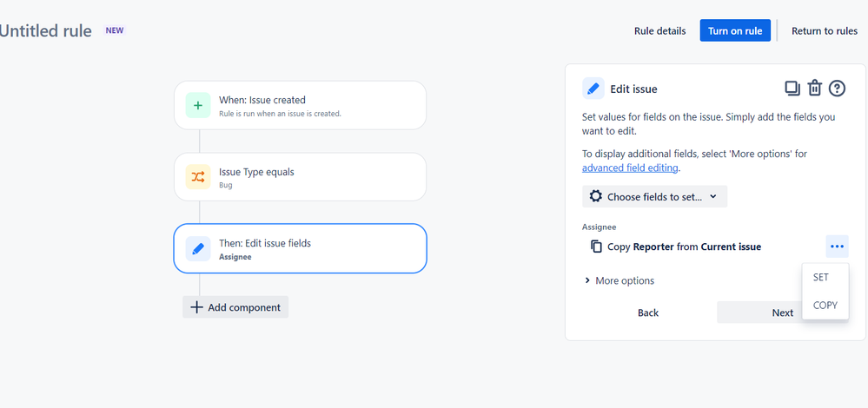The width and height of the screenshot is (868, 408).
Task: Open the Choose fields to set dropdown
Action: (x=654, y=196)
